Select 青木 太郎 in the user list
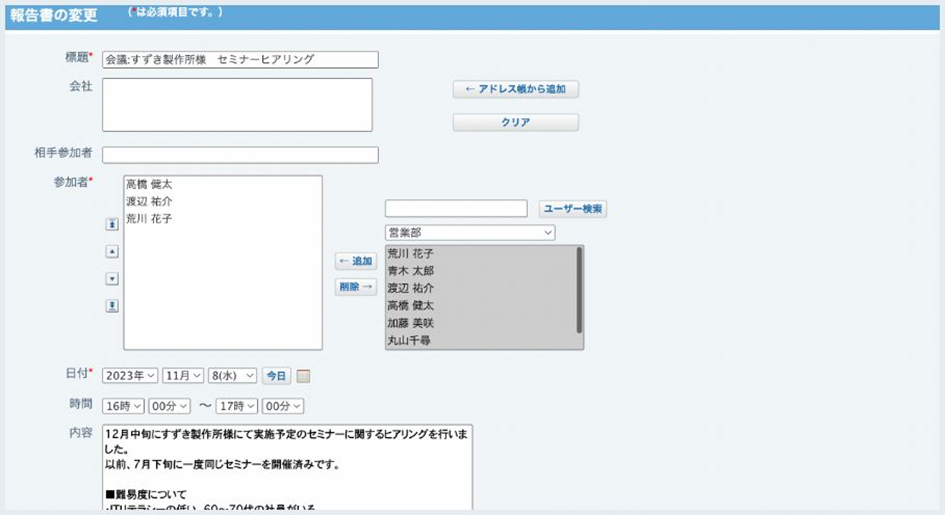This screenshot has height=515, width=945. [411, 271]
